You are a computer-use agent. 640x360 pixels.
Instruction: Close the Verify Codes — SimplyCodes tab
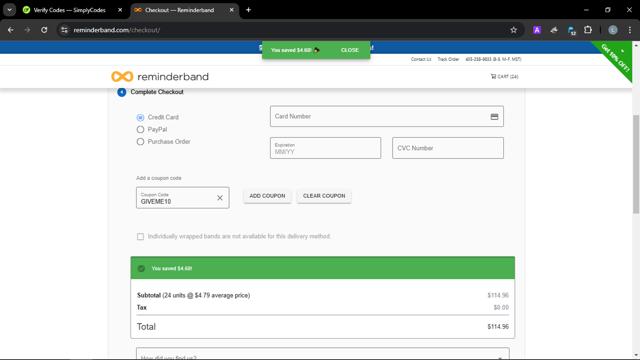coord(120,10)
